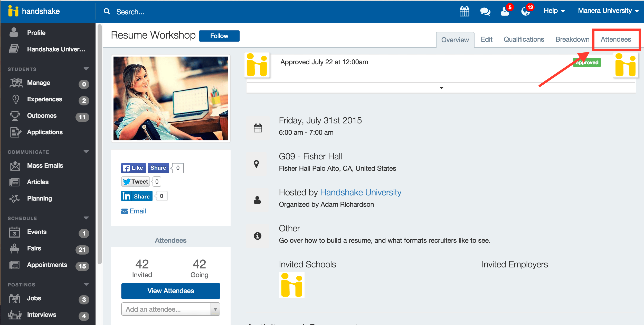The height and width of the screenshot is (325, 644).
Task: Click the Events calendar icon in sidebar
Action: (14, 232)
